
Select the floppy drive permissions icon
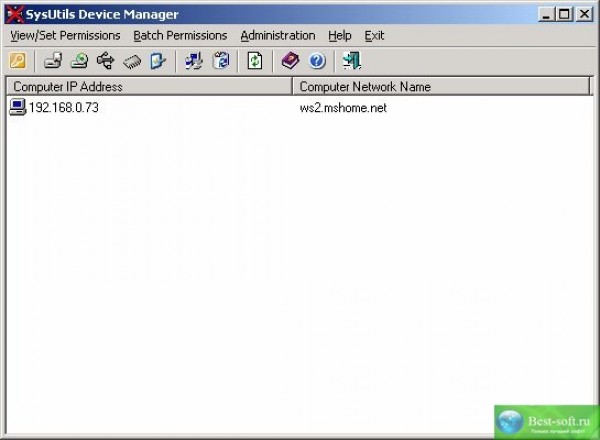click(53, 61)
